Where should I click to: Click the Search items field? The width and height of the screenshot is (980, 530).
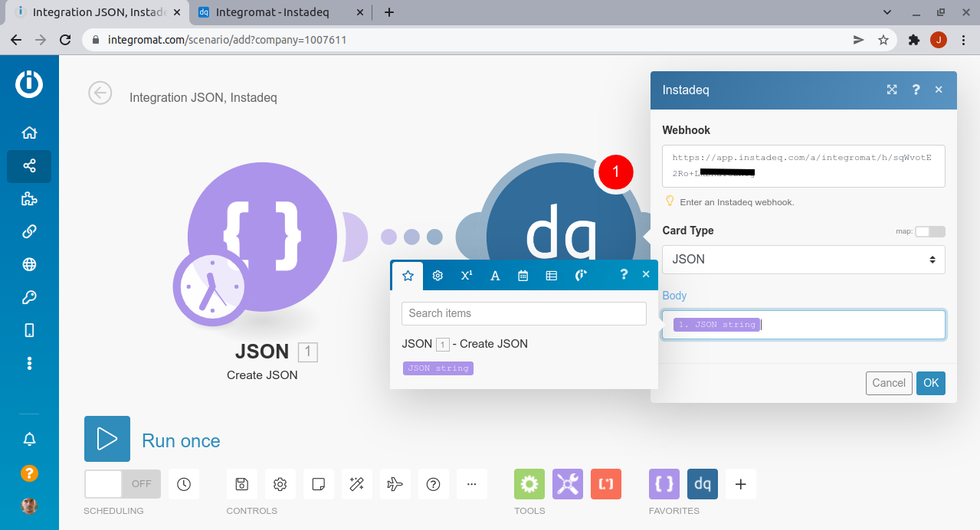pos(524,313)
